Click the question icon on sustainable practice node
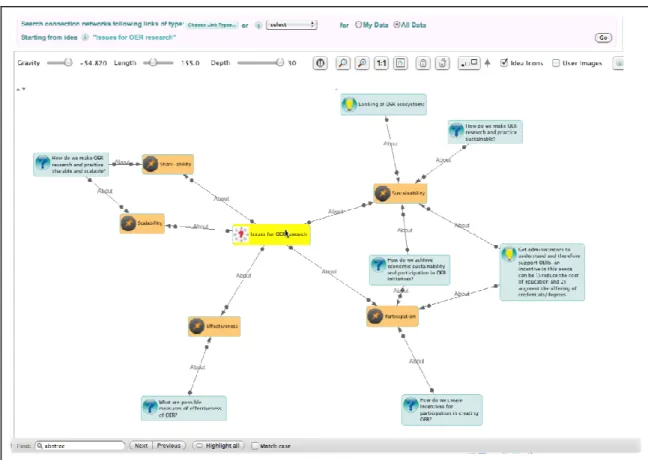Screen dimensions: 648x460 [x=456, y=131]
